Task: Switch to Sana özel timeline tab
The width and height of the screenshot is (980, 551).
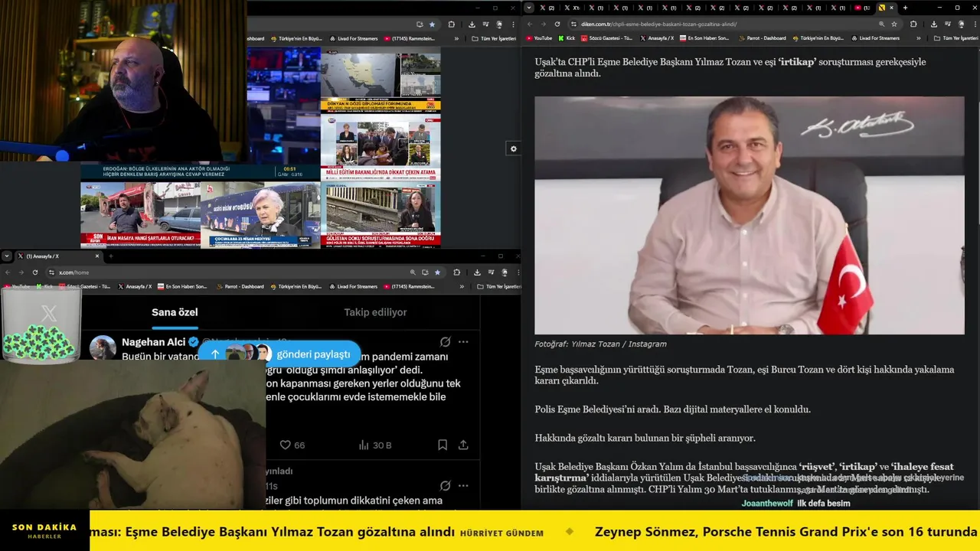Action: pos(175,312)
